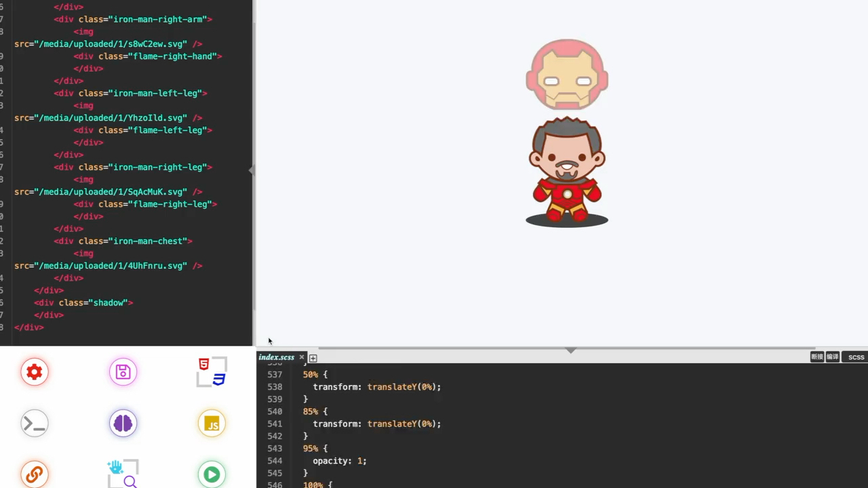The height and width of the screenshot is (488, 868).
Task: Open the HTML5 and CSS3 layout icon
Action: [212, 372]
